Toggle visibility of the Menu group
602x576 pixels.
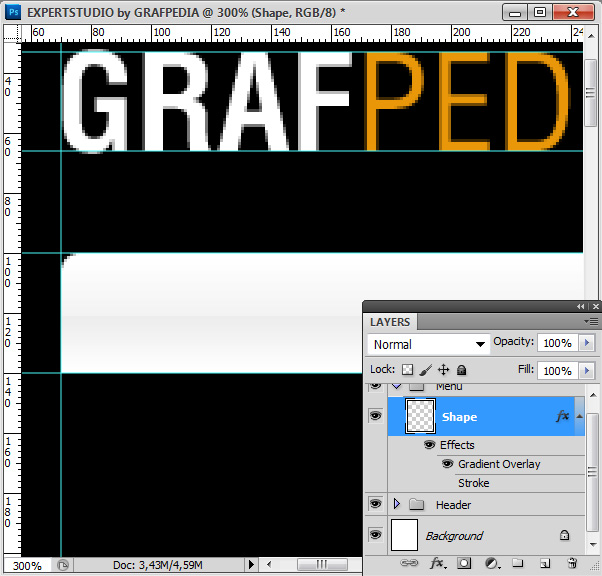point(375,386)
